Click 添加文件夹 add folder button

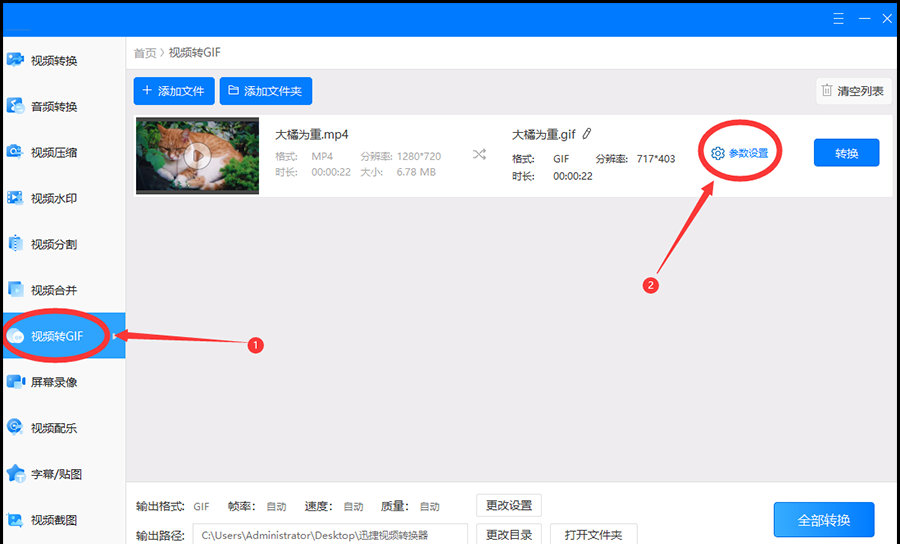266,91
